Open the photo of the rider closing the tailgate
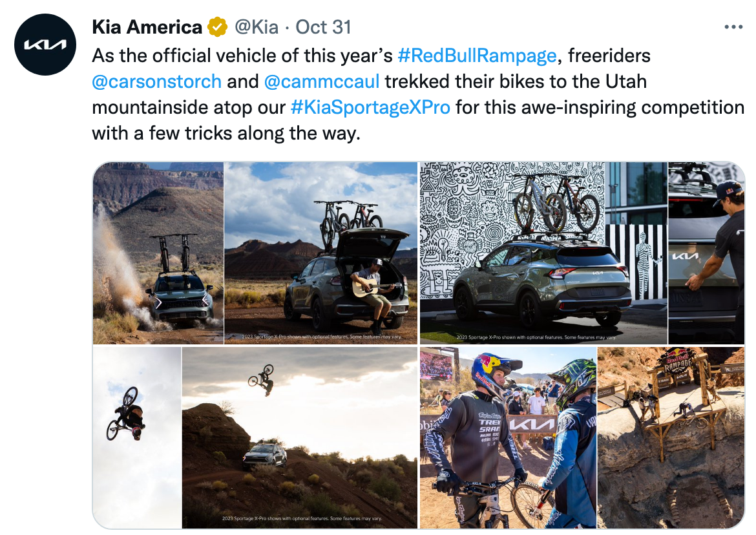 point(706,253)
